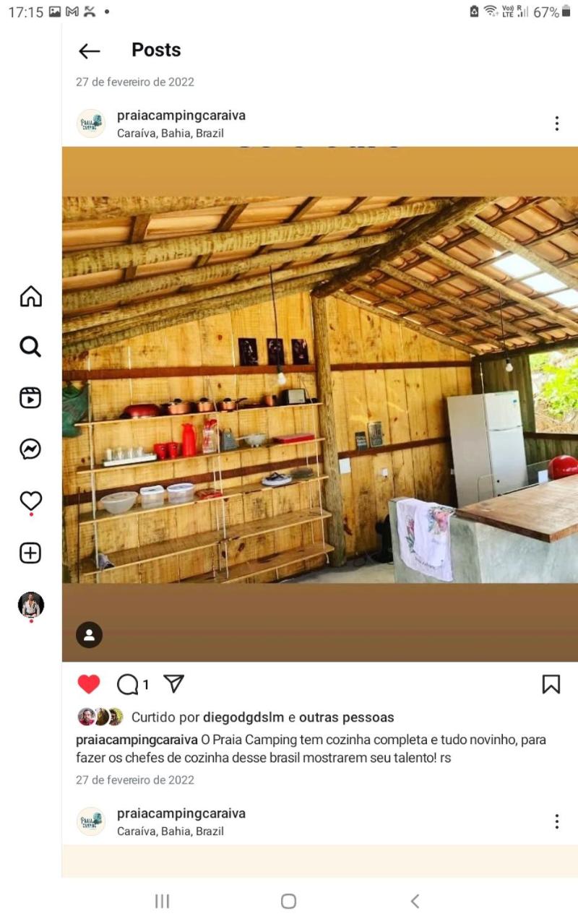Screen dimensions: 578x924
Task: Open Messenger direct messages
Action: point(30,449)
